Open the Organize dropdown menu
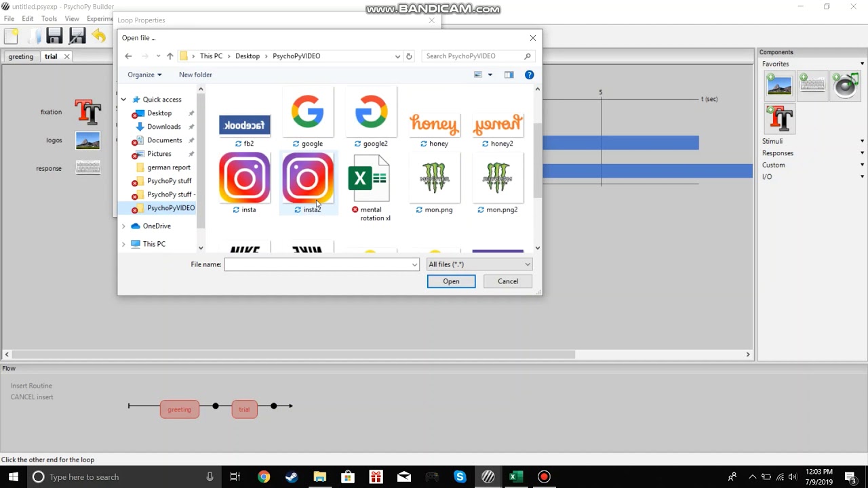868x488 pixels. point(144,75)
